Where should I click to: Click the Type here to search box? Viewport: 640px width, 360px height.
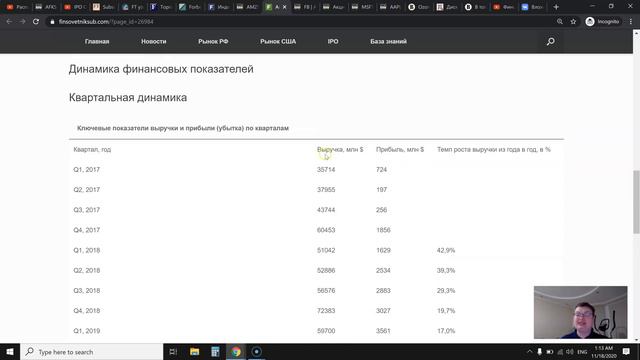pos(92,351)
